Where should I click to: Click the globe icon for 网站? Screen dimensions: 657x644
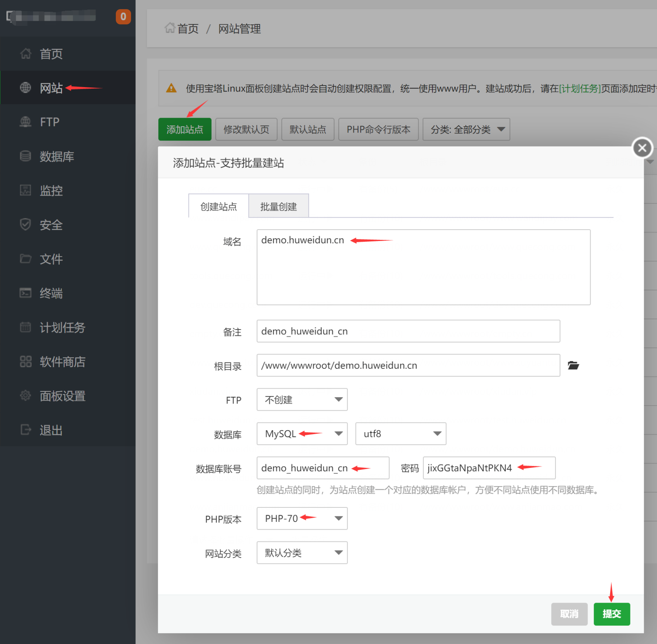tap(25, 88)
